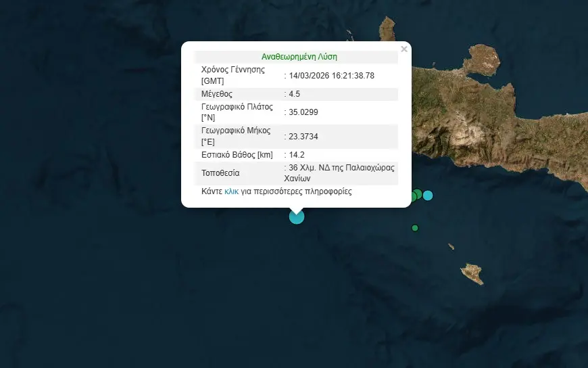The height and width of the screenshot is (368, 588).
Task: Click Gavdos island on the map
Action: [x=472, y=273]
